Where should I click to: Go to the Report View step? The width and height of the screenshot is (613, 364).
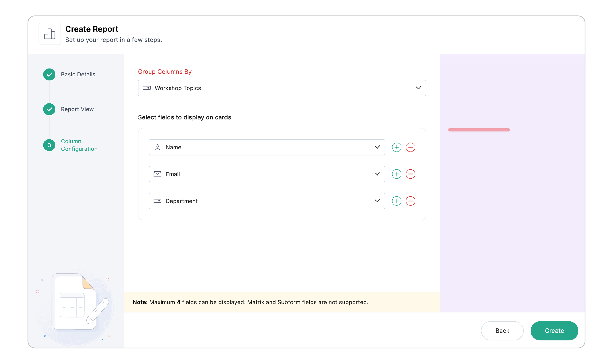77,109
